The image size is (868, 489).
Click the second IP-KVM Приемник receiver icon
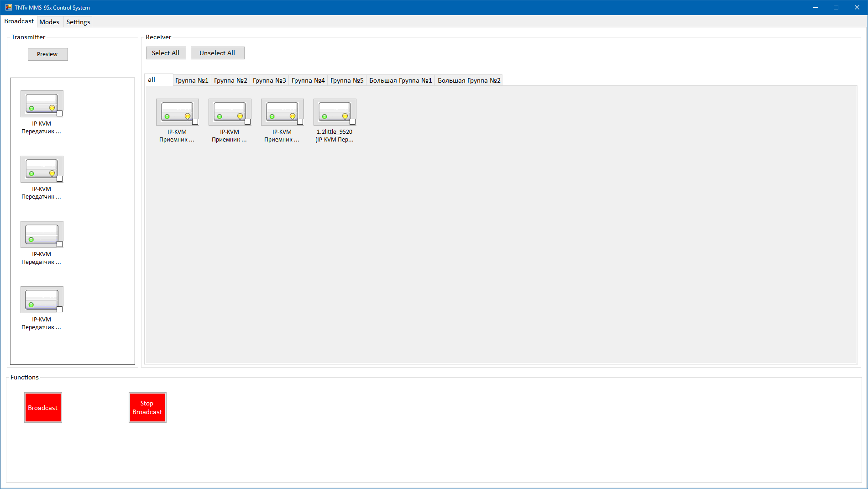(230, 112)
